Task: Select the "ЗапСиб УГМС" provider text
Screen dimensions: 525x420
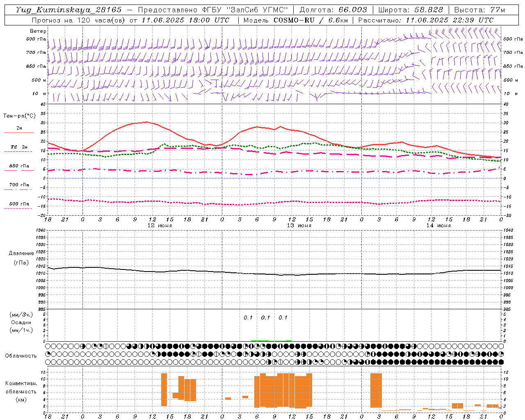Action: point(257,10)
